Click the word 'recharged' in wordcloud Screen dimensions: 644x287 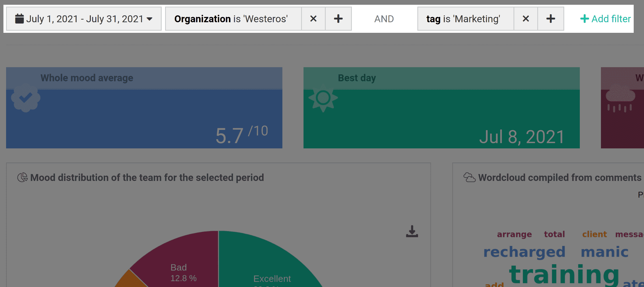[524, 252]
